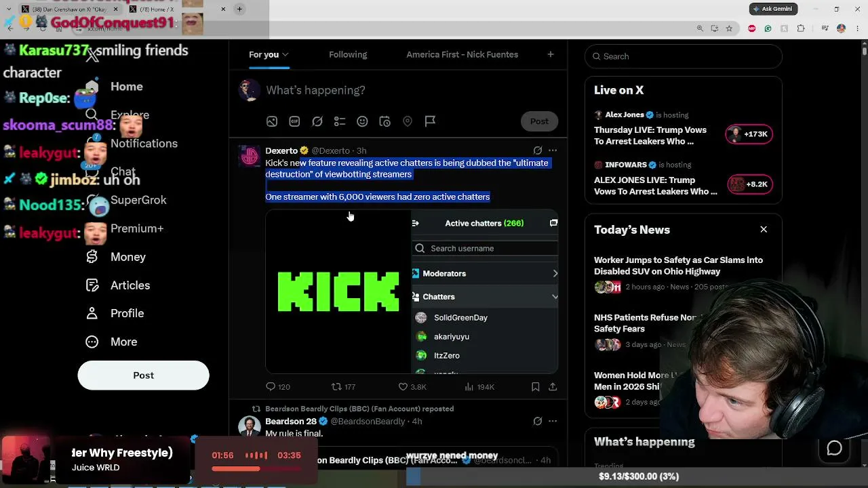Add a new timeline tab with plus
Image resolution: width=868 pixels, height=488 pixels.
[x=551, y=55]
